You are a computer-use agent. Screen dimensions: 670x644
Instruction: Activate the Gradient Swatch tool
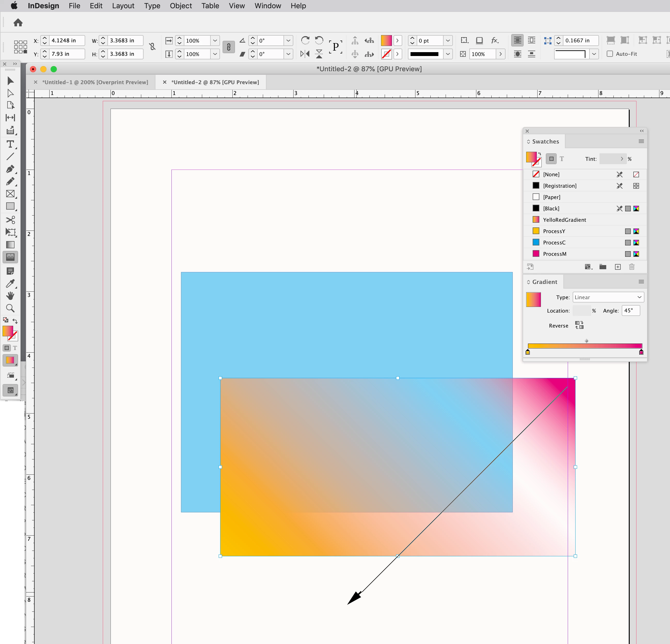[x=10, y=244]
